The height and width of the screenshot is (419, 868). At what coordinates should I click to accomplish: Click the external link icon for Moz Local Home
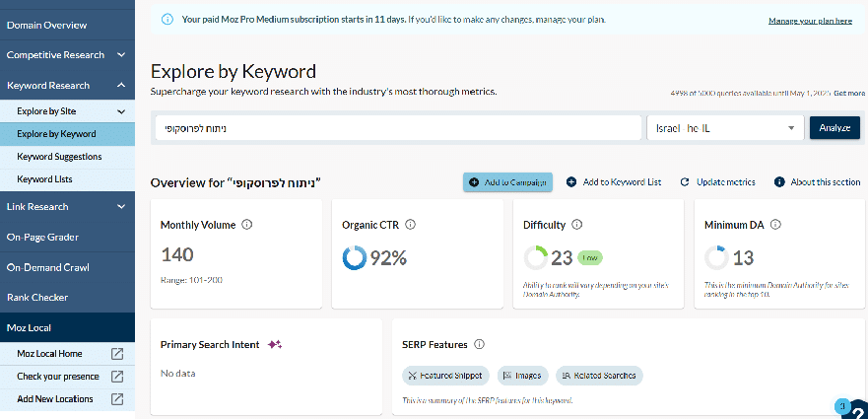click(x=117, y=354)
